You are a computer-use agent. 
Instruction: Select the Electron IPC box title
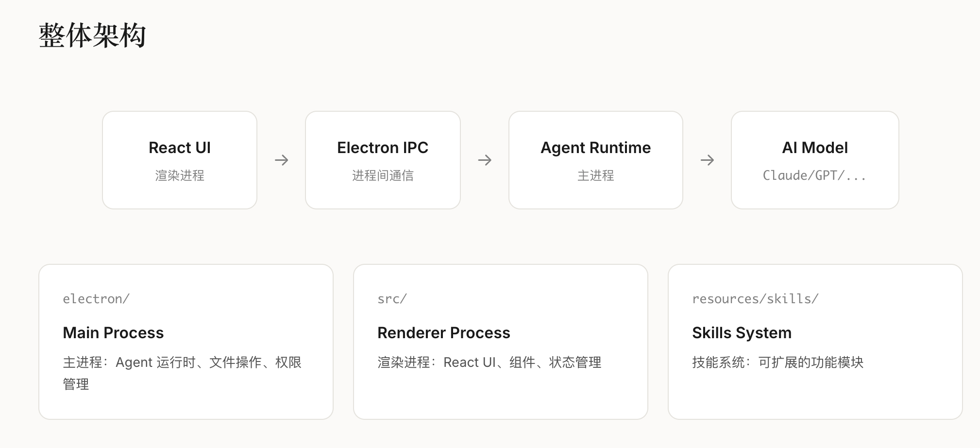click(383, 148)
